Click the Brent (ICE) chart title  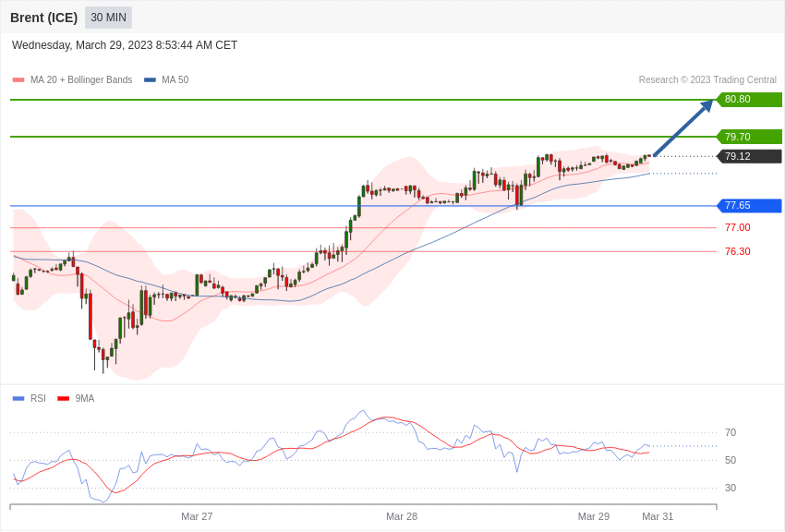coord(43,18)
